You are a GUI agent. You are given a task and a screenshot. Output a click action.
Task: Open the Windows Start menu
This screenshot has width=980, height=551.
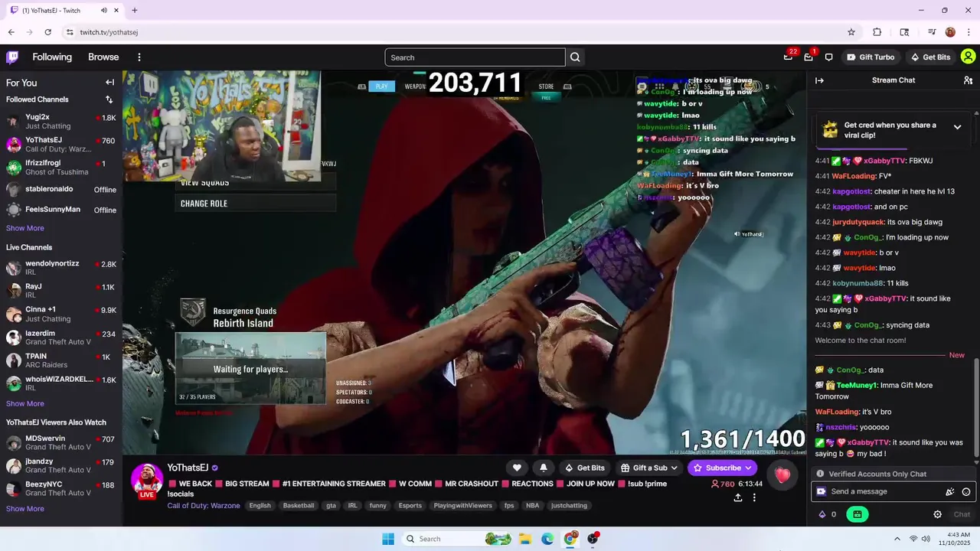coord(388,539)
